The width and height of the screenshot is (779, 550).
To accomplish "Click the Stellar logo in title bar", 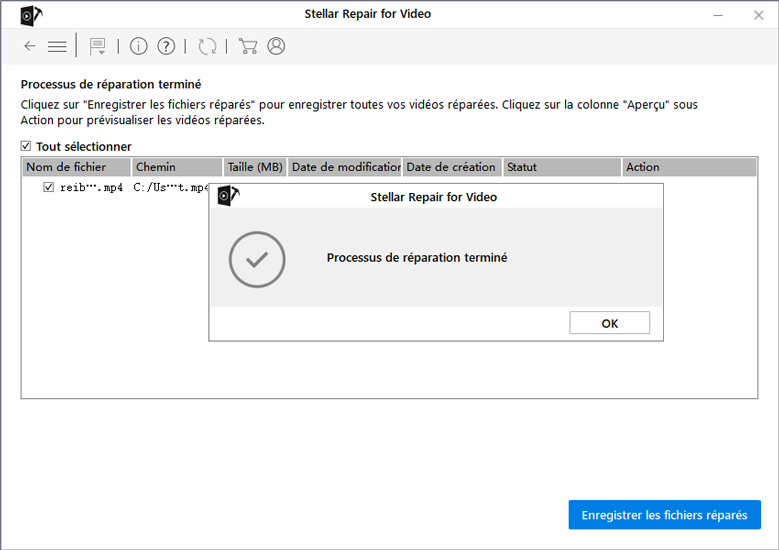I will (31, 15).
